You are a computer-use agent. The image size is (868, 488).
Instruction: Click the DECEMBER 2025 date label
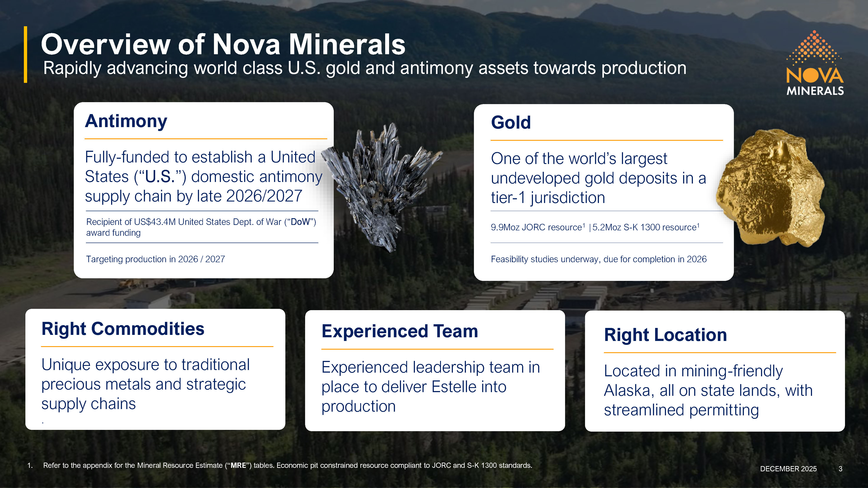(x=788, y=469)
